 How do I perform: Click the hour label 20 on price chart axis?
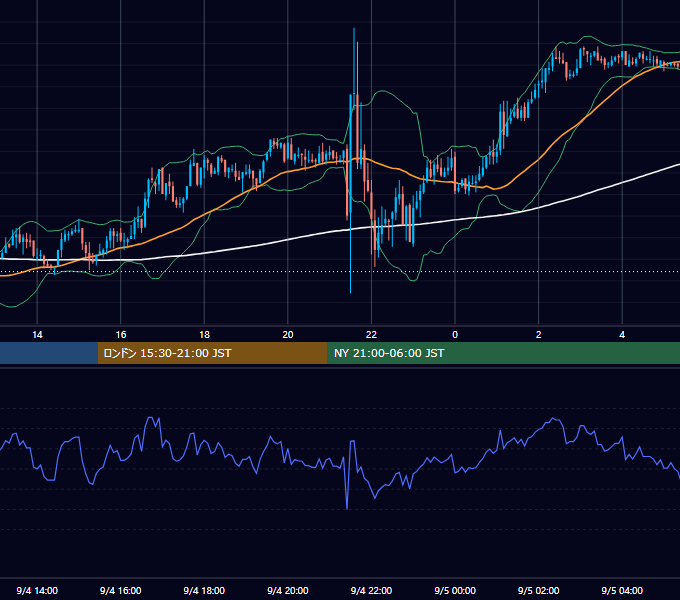(288, 334)
